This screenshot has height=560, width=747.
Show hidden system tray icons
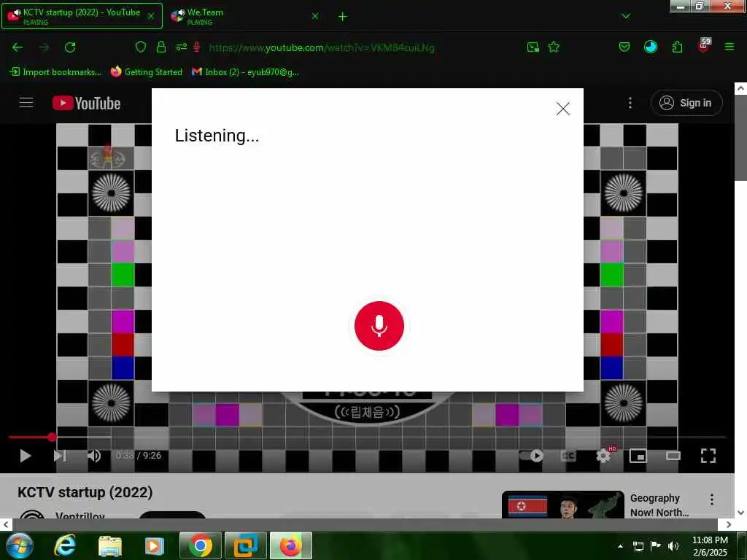[x=620, y=545]
